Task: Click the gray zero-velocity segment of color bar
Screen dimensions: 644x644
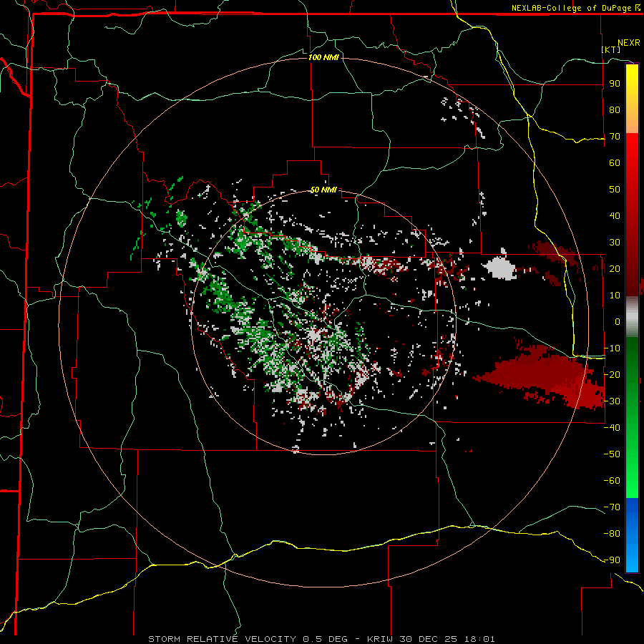Action: [632, 317]
